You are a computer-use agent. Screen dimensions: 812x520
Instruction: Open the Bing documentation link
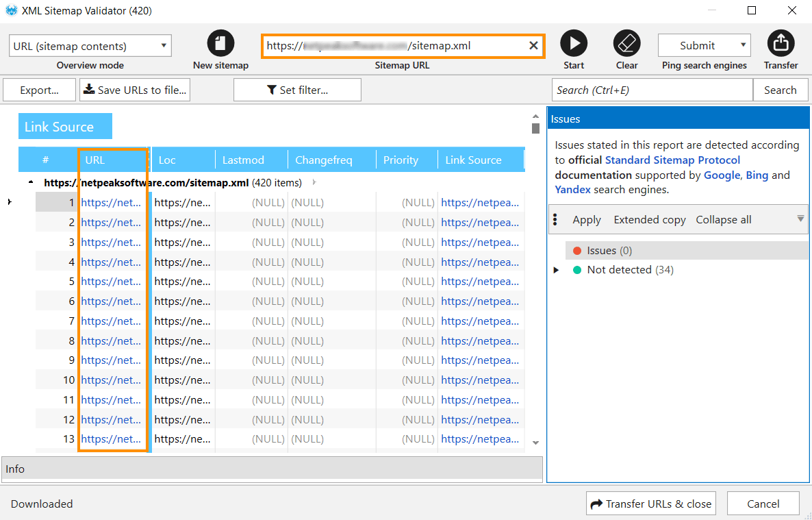pos(757,175)
